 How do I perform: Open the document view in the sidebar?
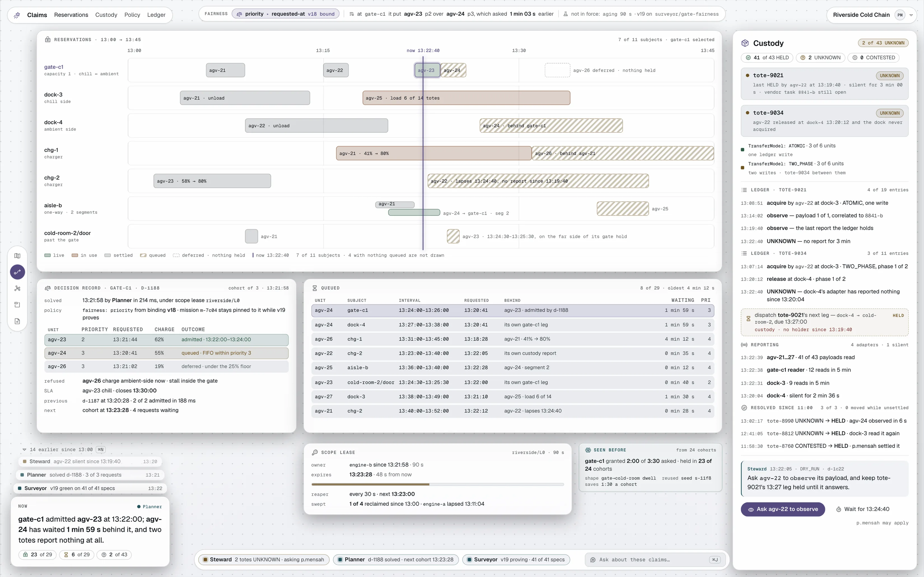coord(17,321)
